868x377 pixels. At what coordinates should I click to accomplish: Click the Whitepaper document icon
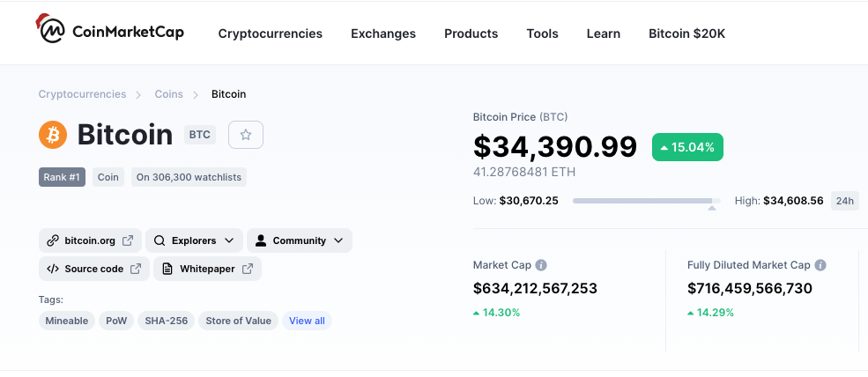[167, 269]
